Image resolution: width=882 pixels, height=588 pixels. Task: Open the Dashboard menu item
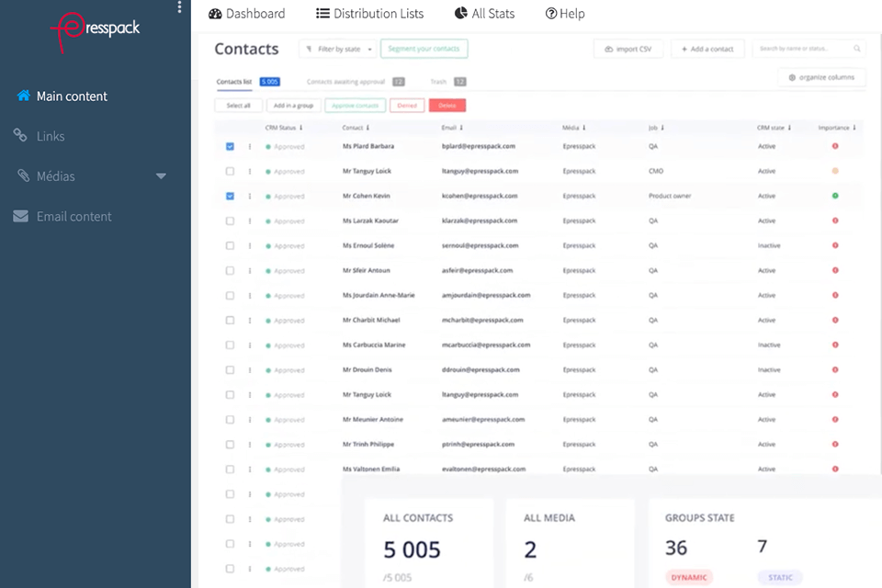coord(247,14)
